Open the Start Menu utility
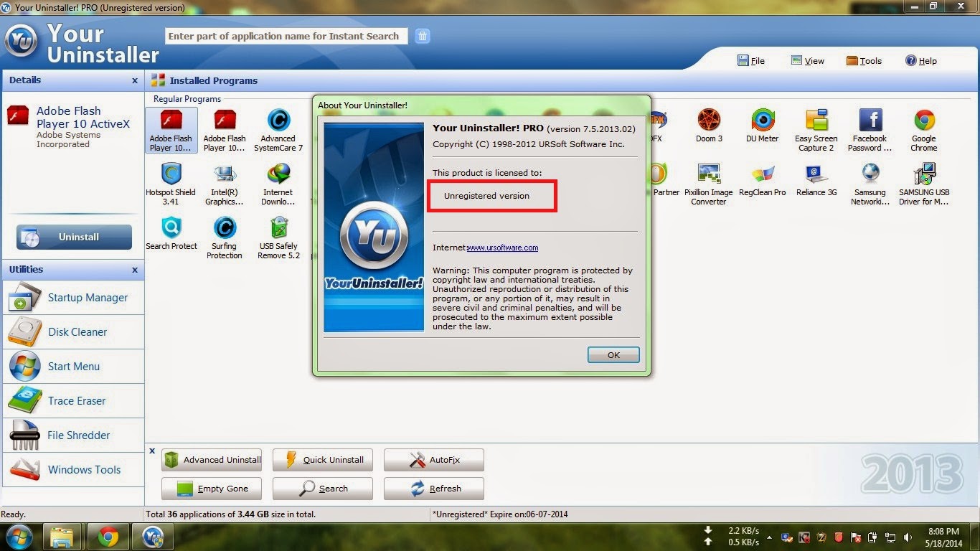The width and height of the screenshot is (980, 551). (73, 367)
